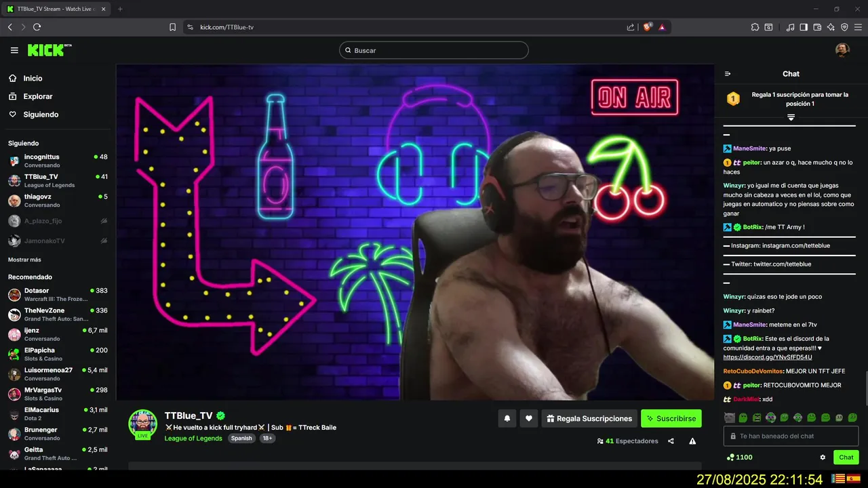Viewport: 868px width, 488px height.
Task: Open the discord.gg invite link in chat
Action: coord(768,357)
